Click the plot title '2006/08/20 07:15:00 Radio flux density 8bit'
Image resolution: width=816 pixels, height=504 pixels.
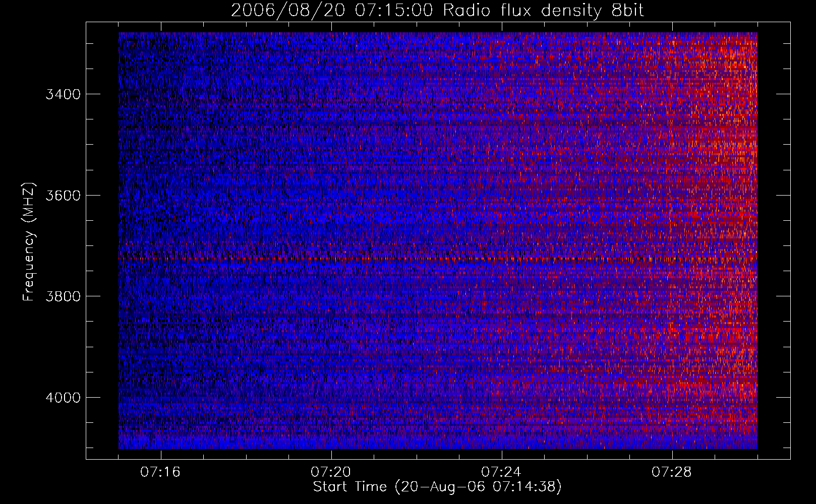click(x=437, y=11)
